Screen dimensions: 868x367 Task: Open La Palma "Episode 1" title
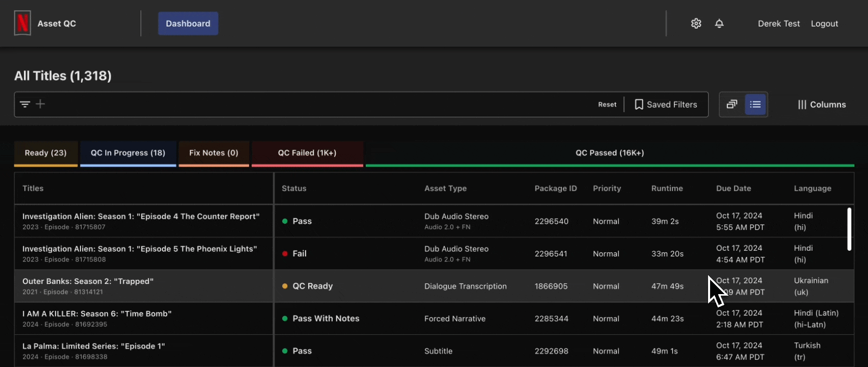[x=94, y=346]
